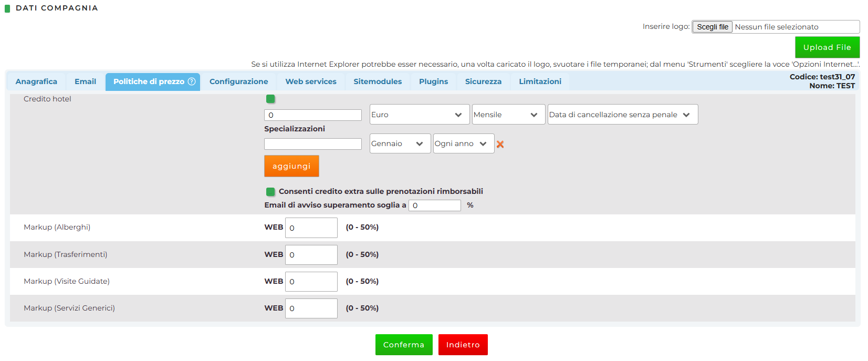868x361 pixels.
Task: Go to the Sicurezza tab
Action: click(483, 81)
